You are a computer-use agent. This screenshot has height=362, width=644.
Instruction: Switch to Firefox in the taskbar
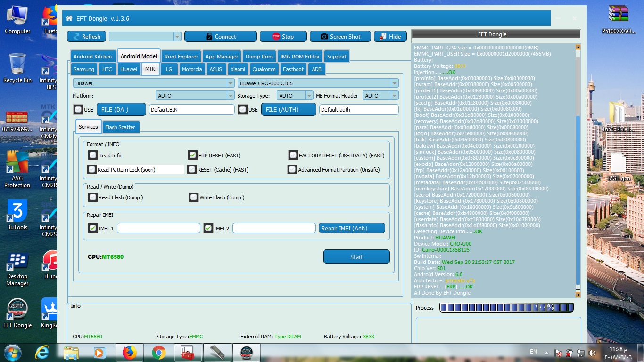[129, 352]
